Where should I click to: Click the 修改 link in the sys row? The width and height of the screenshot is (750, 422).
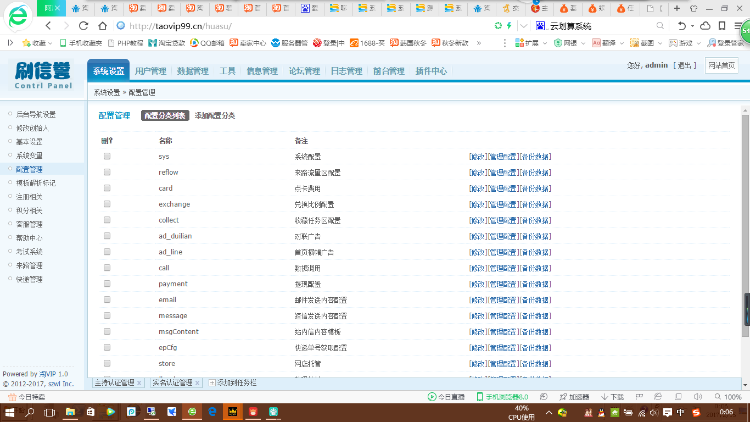click(477, 156)
